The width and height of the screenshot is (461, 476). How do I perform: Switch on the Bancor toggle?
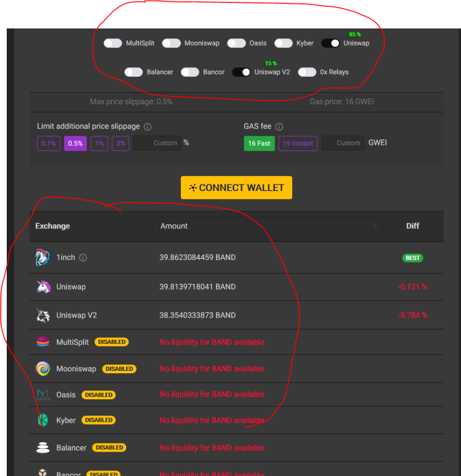190,72
